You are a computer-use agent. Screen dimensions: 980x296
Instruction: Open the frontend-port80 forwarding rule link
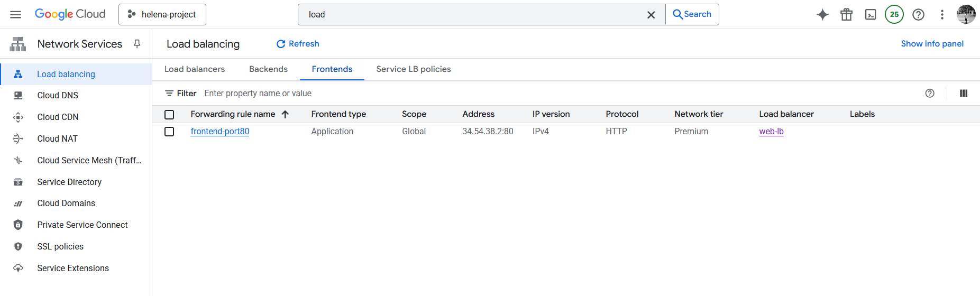(219, 132)
